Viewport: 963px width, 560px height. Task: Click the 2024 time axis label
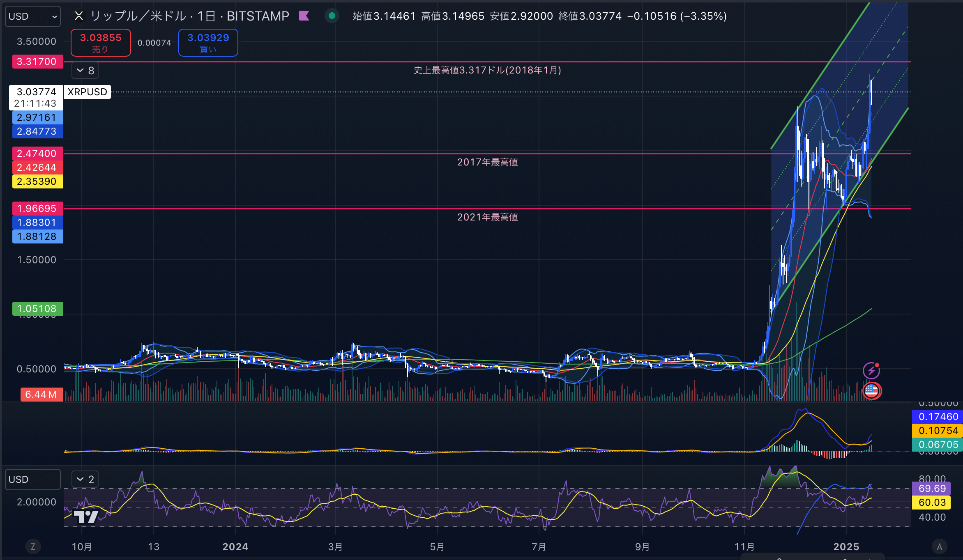(x=235, y=547)
